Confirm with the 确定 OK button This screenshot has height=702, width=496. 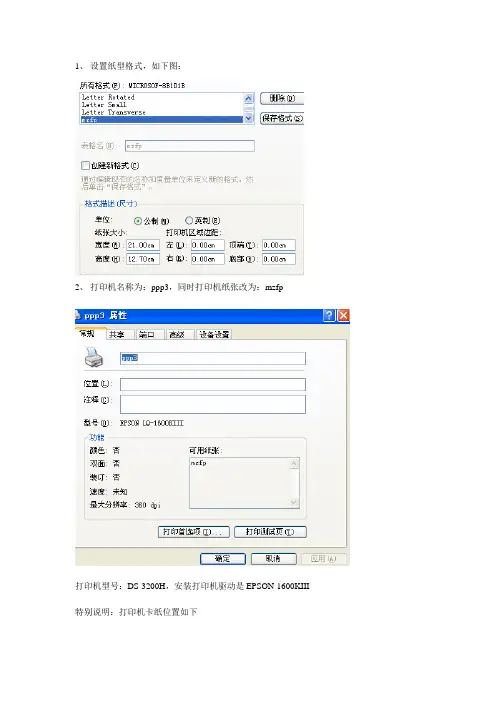[x=223, y=559]
